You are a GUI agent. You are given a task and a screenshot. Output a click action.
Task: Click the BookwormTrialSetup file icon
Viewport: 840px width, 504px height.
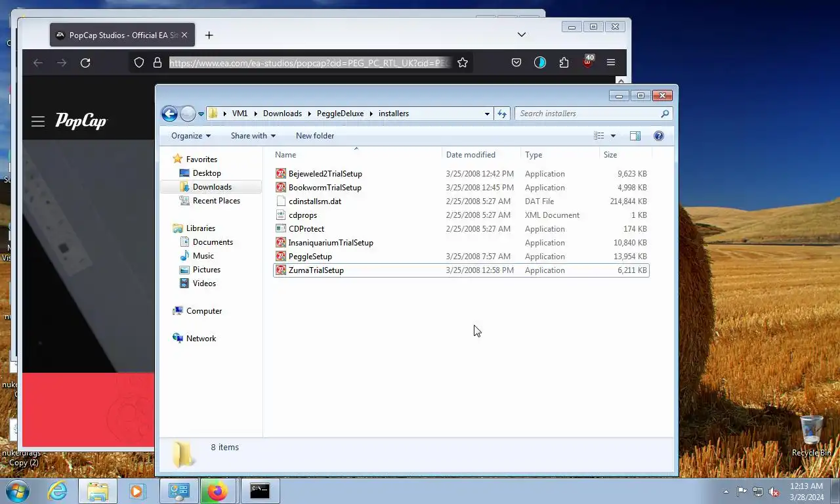[281, 188]
